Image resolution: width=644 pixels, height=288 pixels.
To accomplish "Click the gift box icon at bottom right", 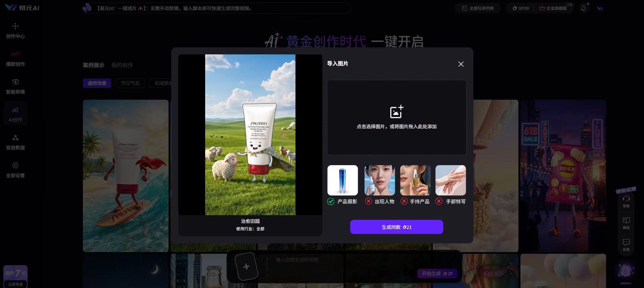I will 626,270.
